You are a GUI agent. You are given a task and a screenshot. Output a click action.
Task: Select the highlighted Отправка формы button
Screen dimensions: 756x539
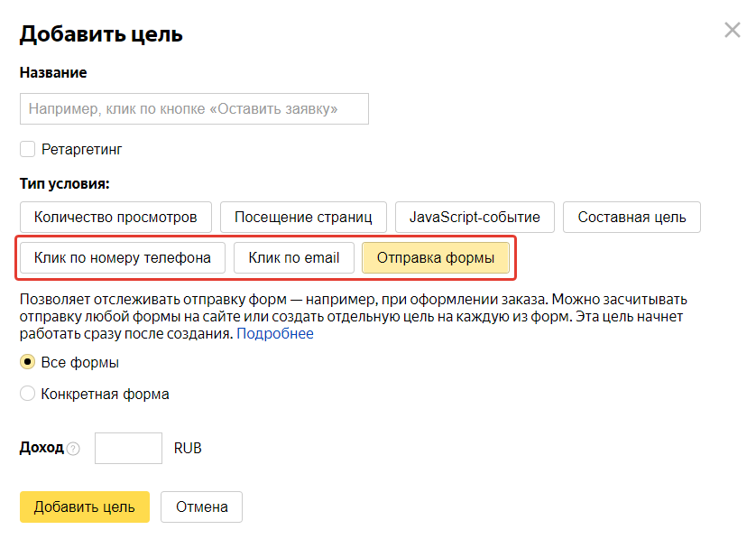[436, 257]
